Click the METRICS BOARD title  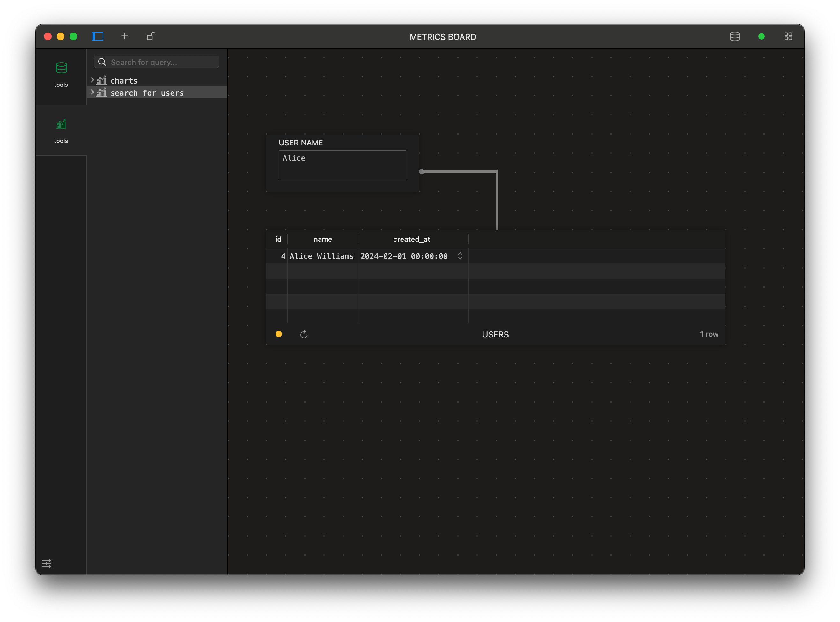[443, 37]
